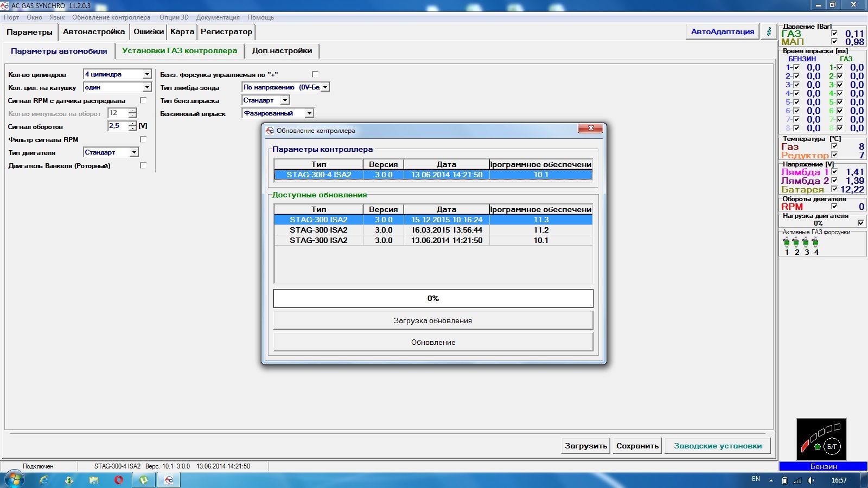Select update row with version 11.3

(x=433, y=220)
